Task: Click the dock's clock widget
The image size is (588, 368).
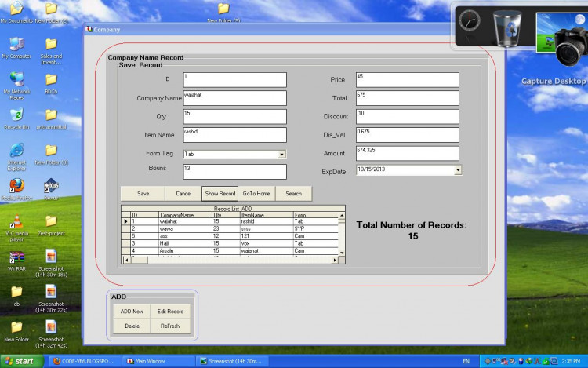Action: [469, 20]
